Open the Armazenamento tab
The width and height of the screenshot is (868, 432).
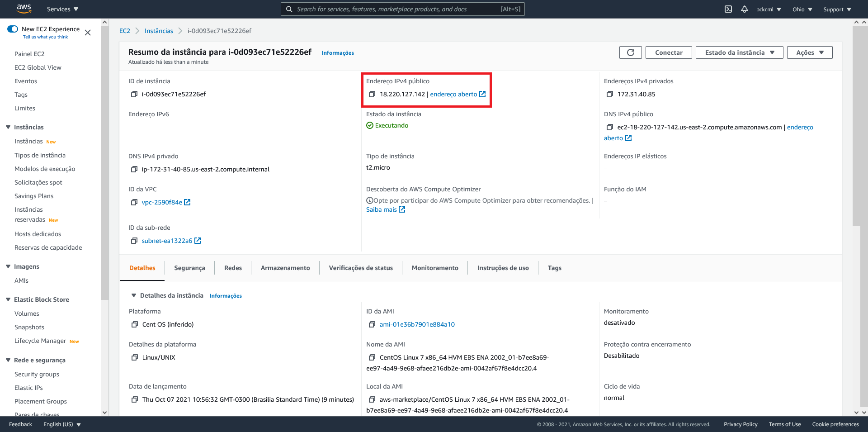pos(285,267)
